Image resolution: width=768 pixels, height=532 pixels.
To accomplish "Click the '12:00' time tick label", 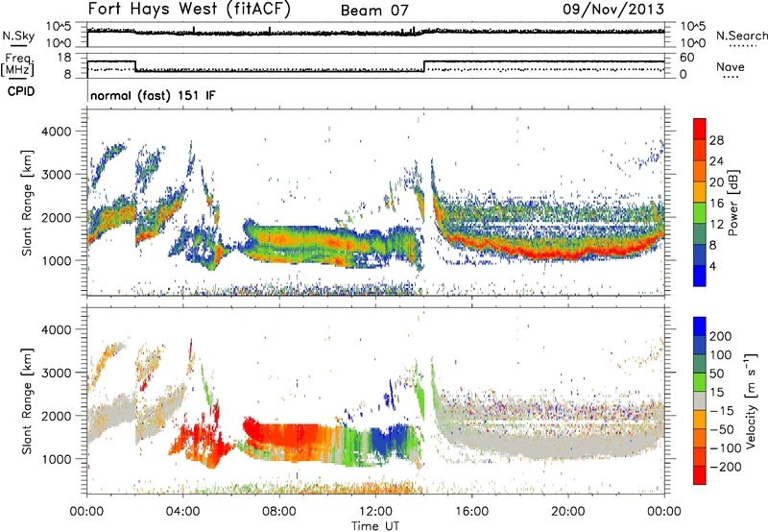I will pyautogui.click(x=375, y=512).
